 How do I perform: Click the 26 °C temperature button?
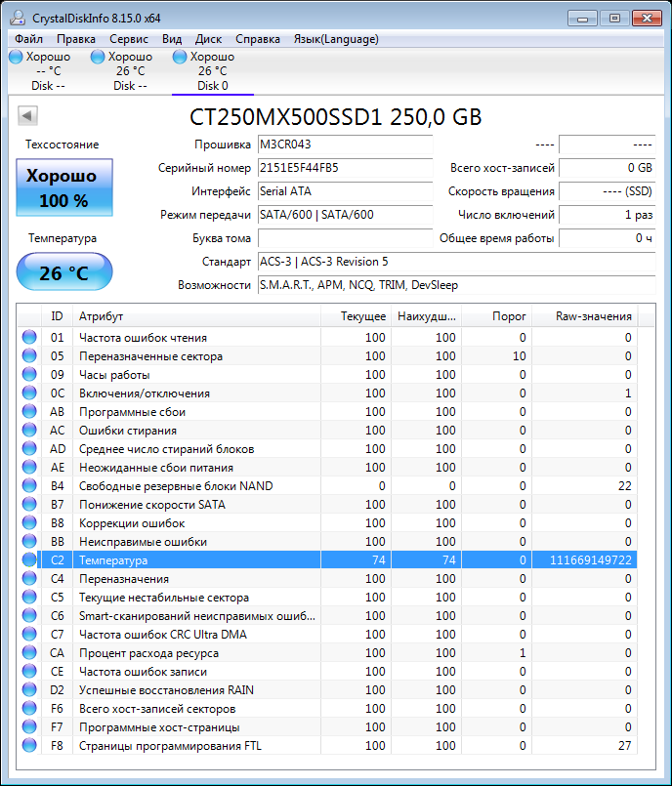(x=64, y=271)
